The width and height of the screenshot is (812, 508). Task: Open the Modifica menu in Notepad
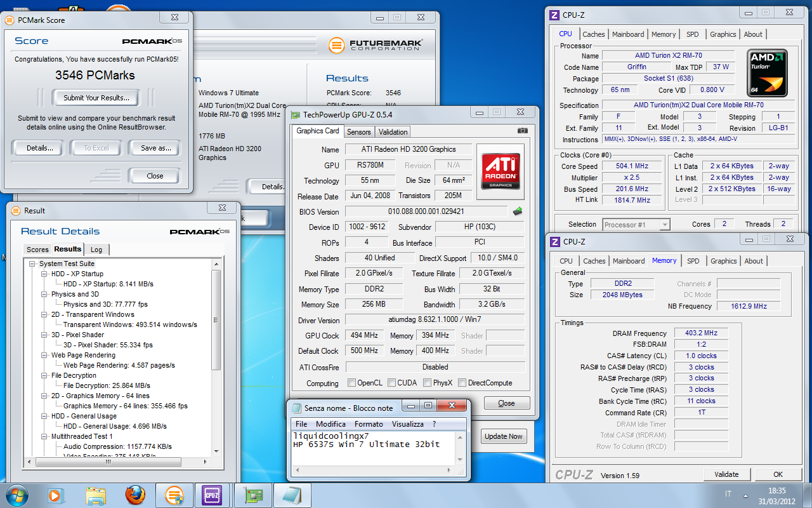[x=331, y=424]
